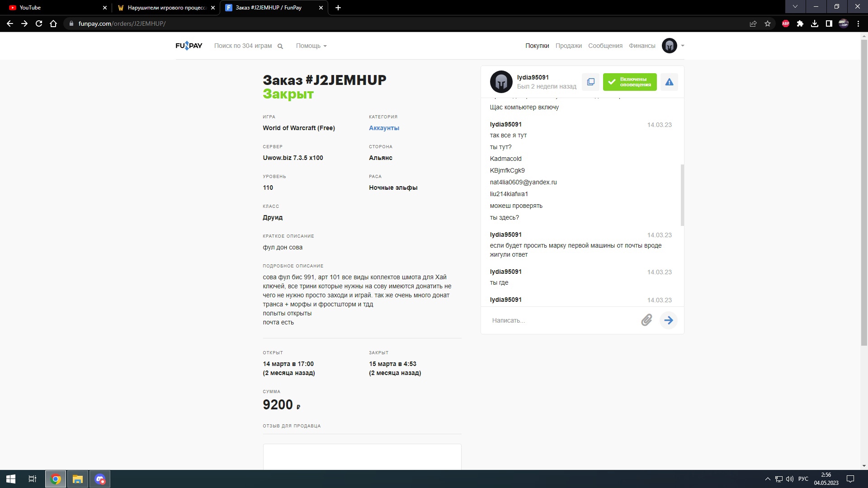Viewport: 868px width, 488px height.
Task: Open the Сообщения section
Action: point(605,46)
